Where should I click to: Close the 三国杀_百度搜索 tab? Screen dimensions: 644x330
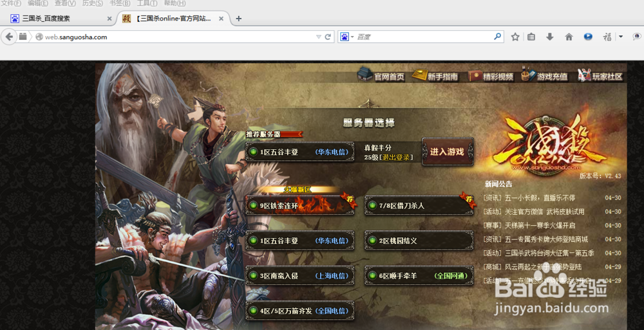[x=109, y=19]
